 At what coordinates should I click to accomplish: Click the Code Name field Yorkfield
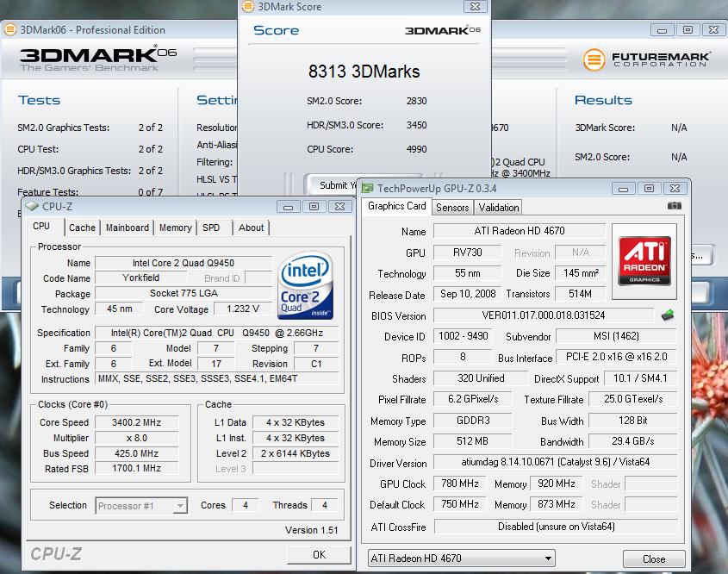pos(140,278)
